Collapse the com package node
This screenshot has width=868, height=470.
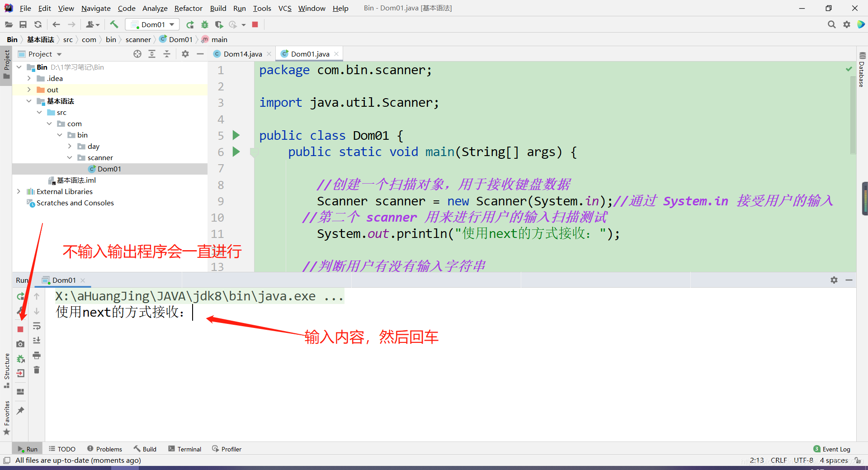(x=49, y=123)
